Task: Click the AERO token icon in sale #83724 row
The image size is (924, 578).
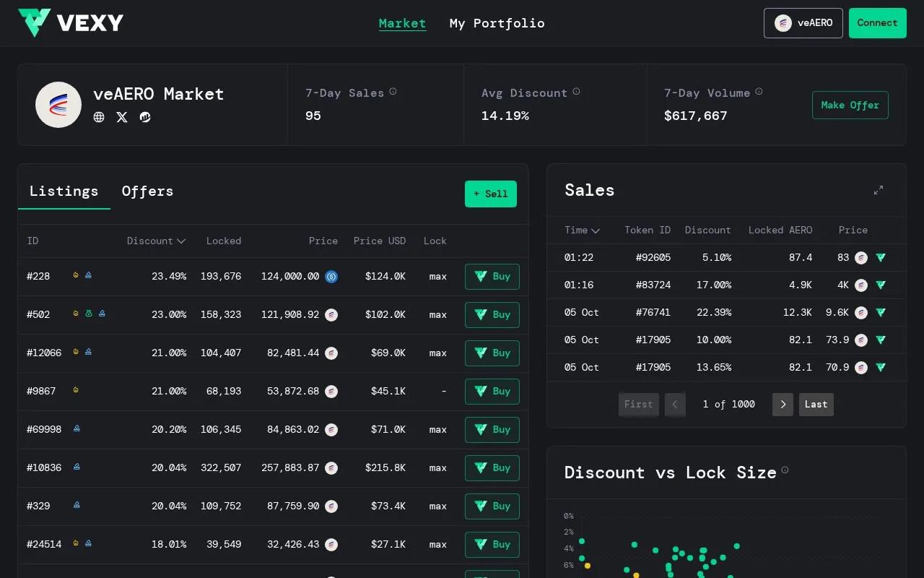Action: click(861, 285)
